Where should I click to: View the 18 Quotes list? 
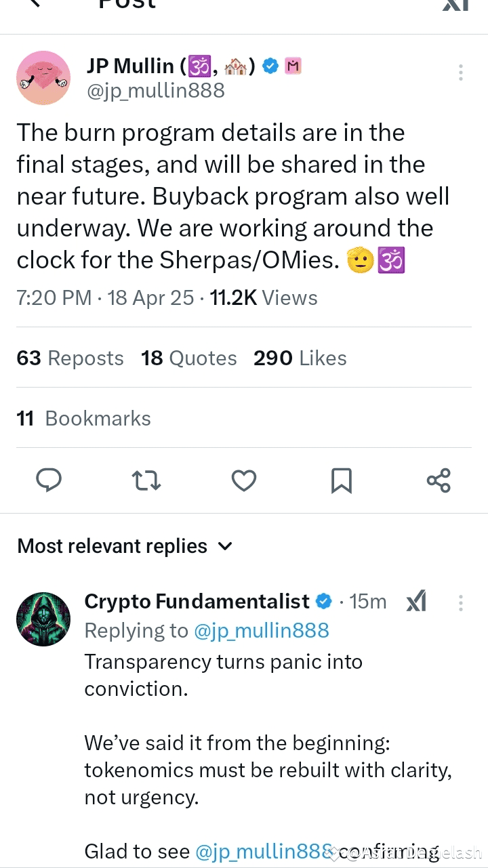[x=189, y=358]
